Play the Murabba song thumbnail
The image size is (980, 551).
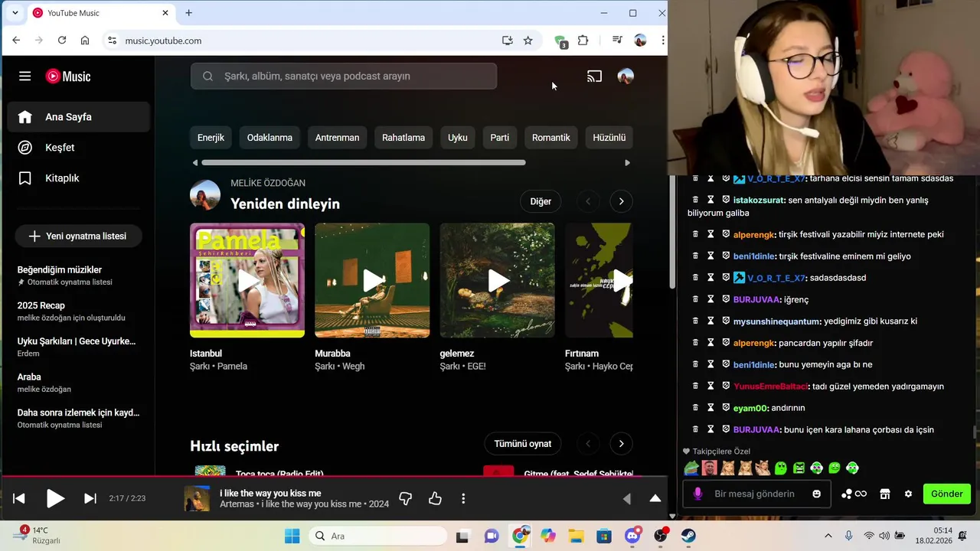[x=372, y=280]
